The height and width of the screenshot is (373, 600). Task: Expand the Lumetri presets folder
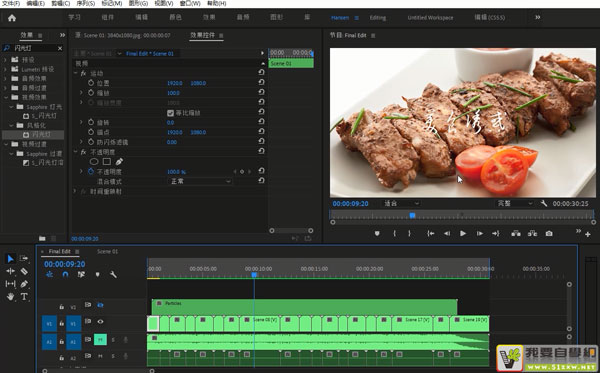[x=5, y=69]
